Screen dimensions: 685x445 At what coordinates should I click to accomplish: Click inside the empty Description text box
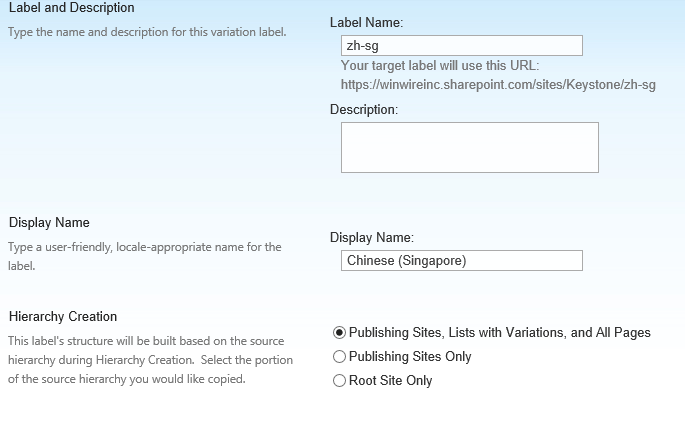click(470, 148)
